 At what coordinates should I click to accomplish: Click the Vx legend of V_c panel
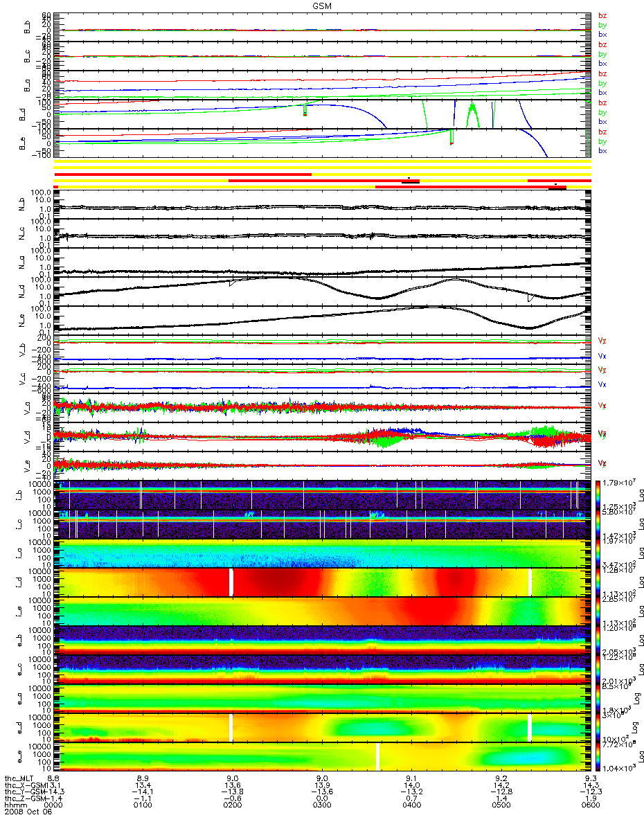tap(602, 384)
